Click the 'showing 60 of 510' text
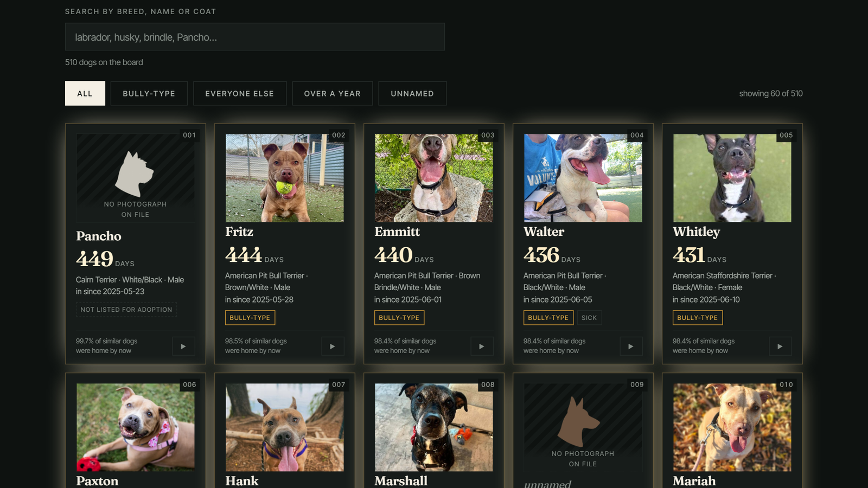This screenshot has width=868, height=488. click(771, 93)
